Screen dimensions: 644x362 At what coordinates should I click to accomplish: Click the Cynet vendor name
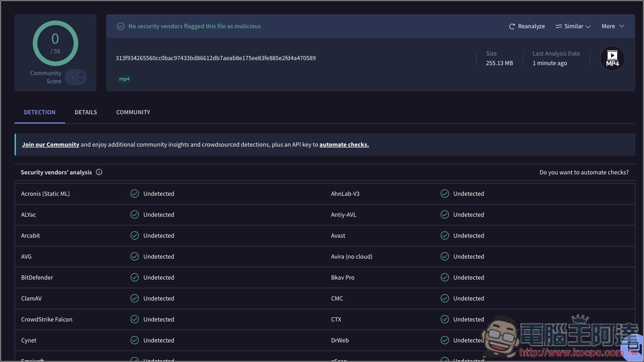(29, 340)
